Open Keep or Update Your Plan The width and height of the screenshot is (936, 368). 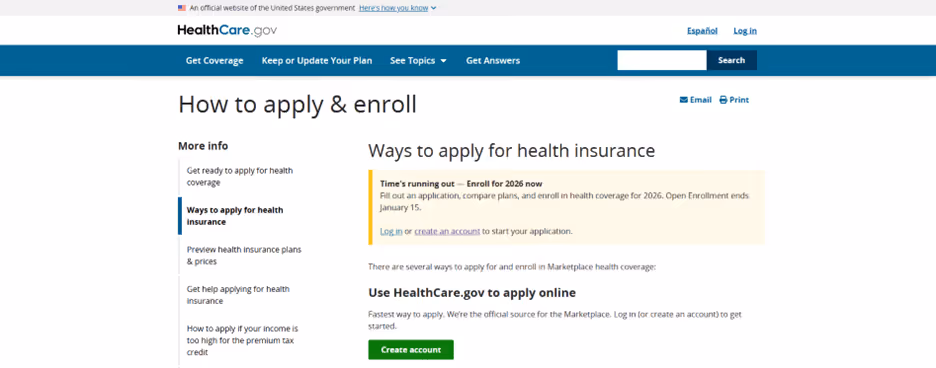point(316,60)
